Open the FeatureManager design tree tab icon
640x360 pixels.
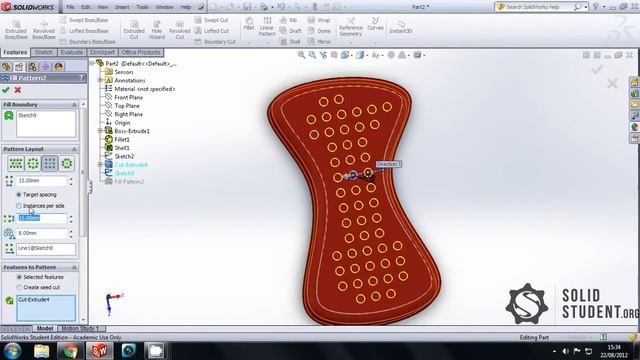click(6, 67)
